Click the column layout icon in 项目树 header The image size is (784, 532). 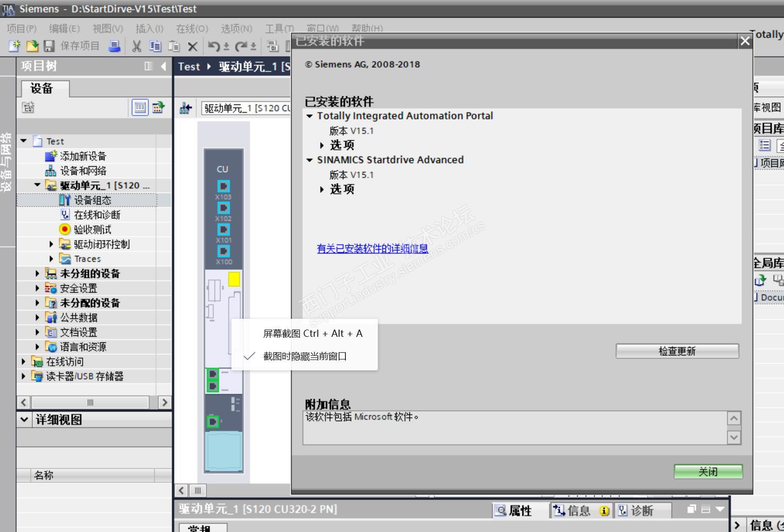pos(149,66)
